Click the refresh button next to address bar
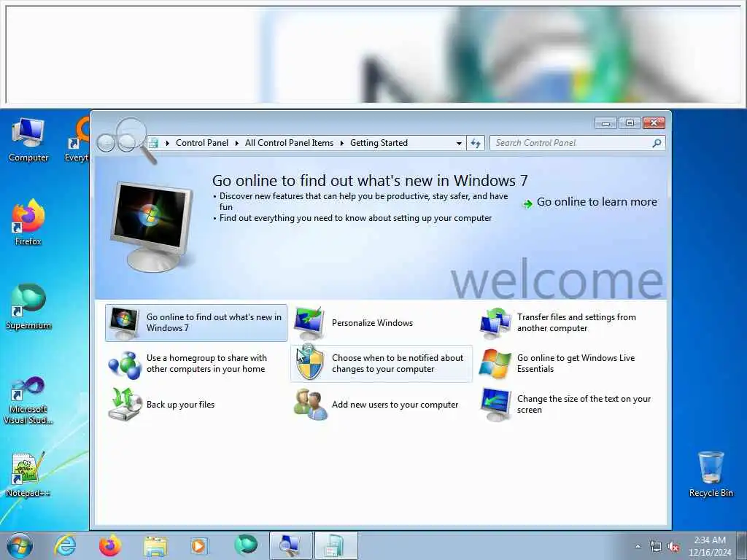Image resolution: width=747 pixels, height=560 pixels. 476,143
